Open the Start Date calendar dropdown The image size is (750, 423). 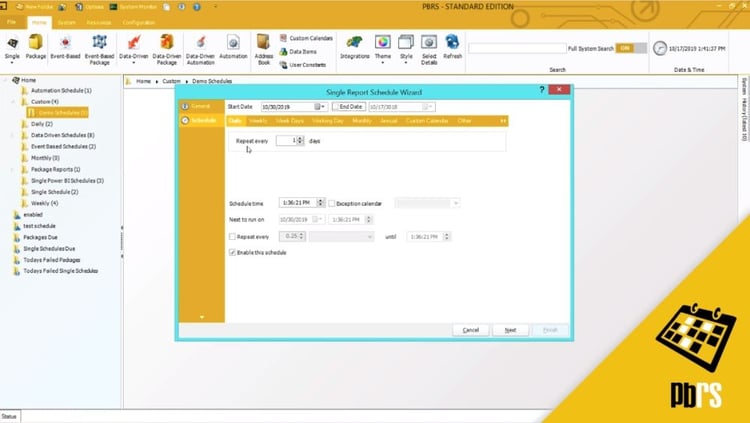(320, 107)
